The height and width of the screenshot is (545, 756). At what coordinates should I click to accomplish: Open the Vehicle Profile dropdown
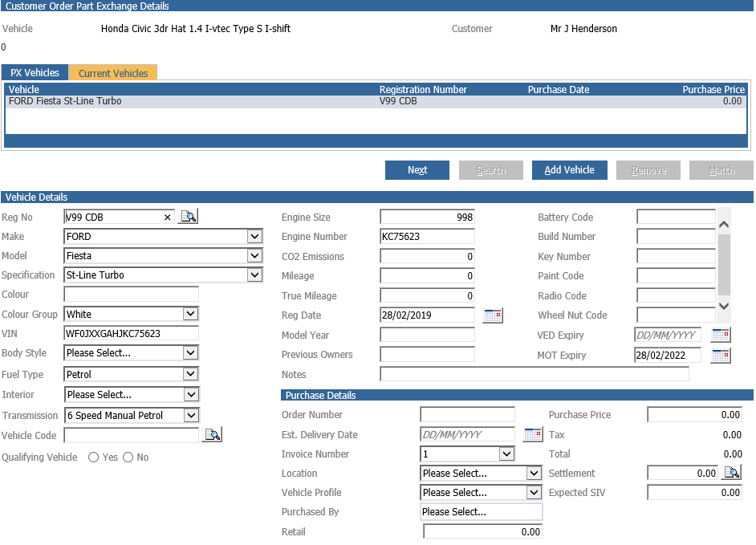pos(534,493)
